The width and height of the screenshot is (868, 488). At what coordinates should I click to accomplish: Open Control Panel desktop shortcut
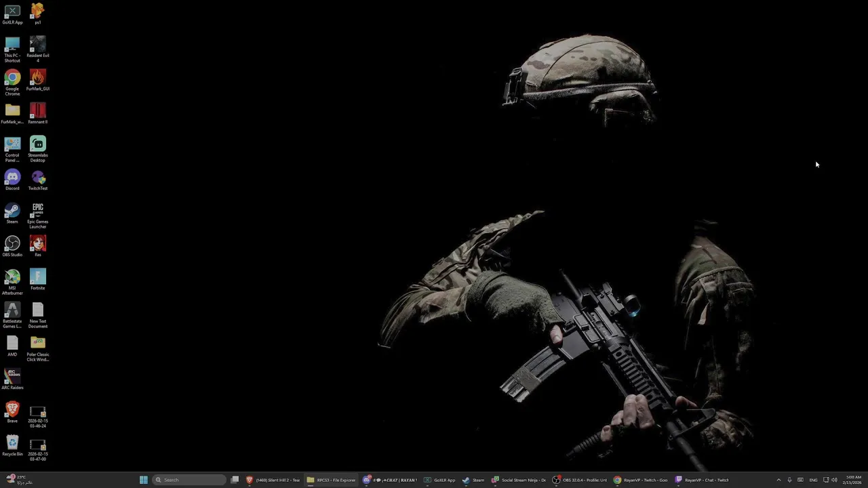coord(12,150)
